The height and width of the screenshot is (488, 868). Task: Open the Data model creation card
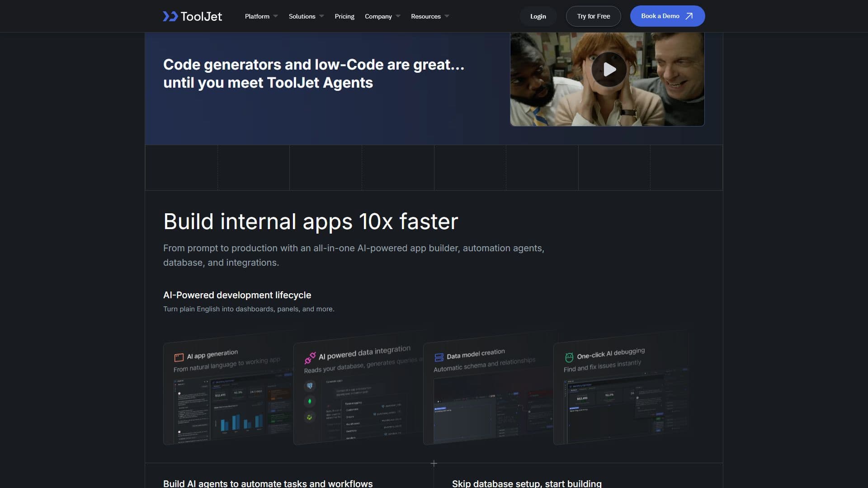pyautogui.click(x=488, y=389)
